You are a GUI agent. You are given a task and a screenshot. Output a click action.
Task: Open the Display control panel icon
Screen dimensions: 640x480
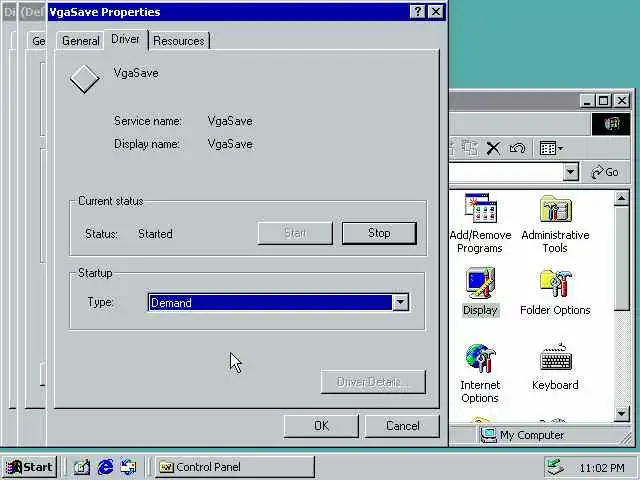480,291
